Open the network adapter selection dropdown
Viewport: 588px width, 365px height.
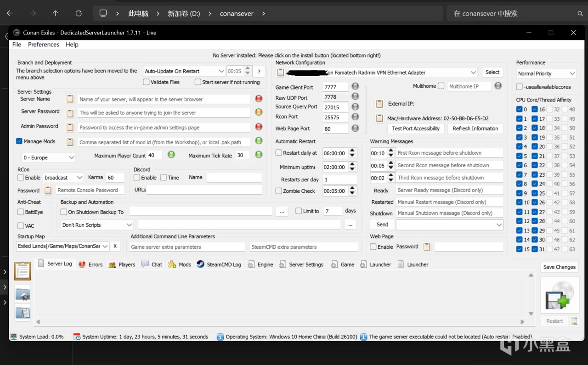[382, 73]
